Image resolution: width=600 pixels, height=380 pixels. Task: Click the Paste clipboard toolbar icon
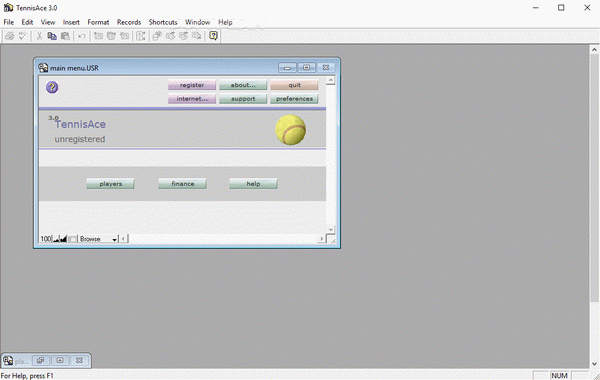[x=65, y=36]
